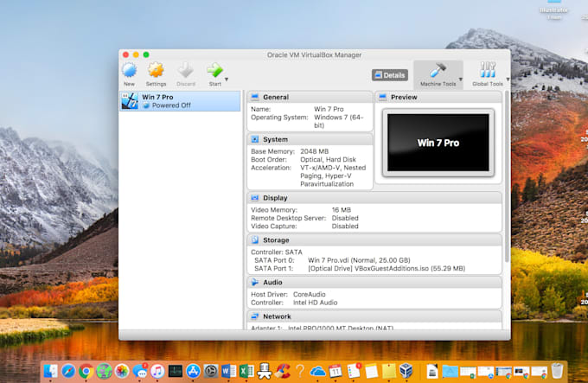Select the Machine Tools hammer icon

(x=438, y=71)
